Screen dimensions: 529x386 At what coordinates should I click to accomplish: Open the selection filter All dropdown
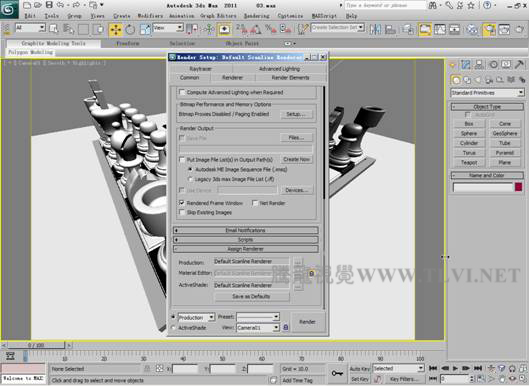click(x=30, y=28)
